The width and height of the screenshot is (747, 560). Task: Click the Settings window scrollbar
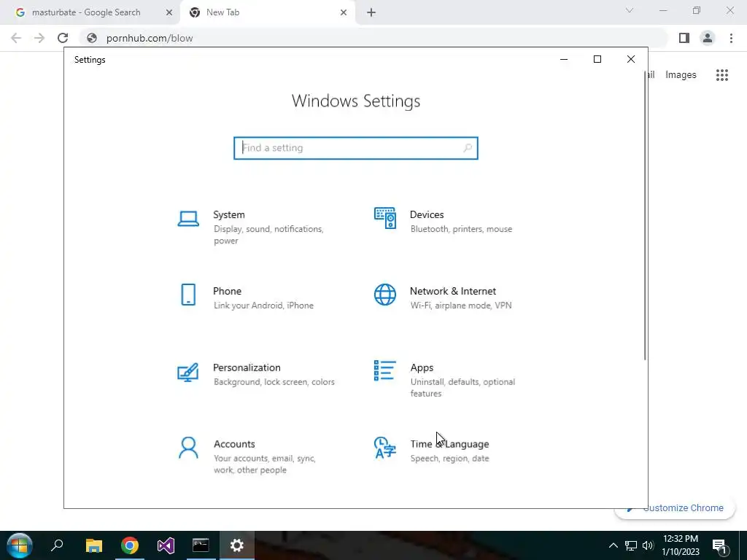point(645,215)
